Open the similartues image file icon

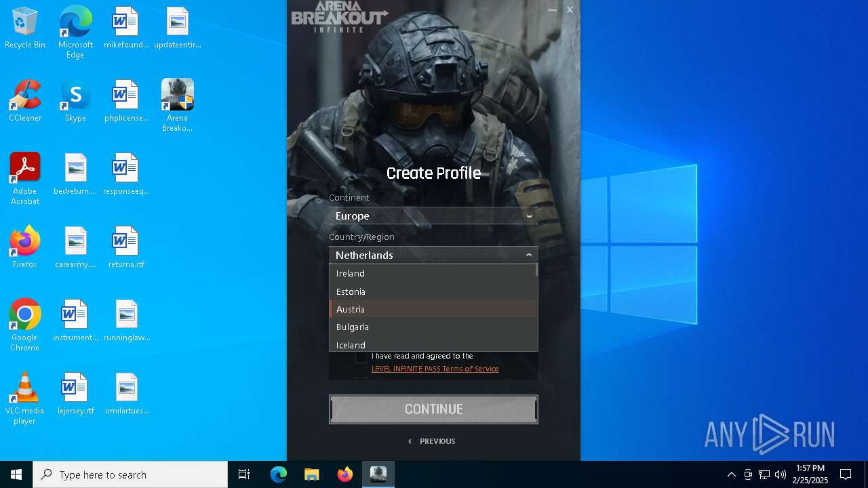126,394
